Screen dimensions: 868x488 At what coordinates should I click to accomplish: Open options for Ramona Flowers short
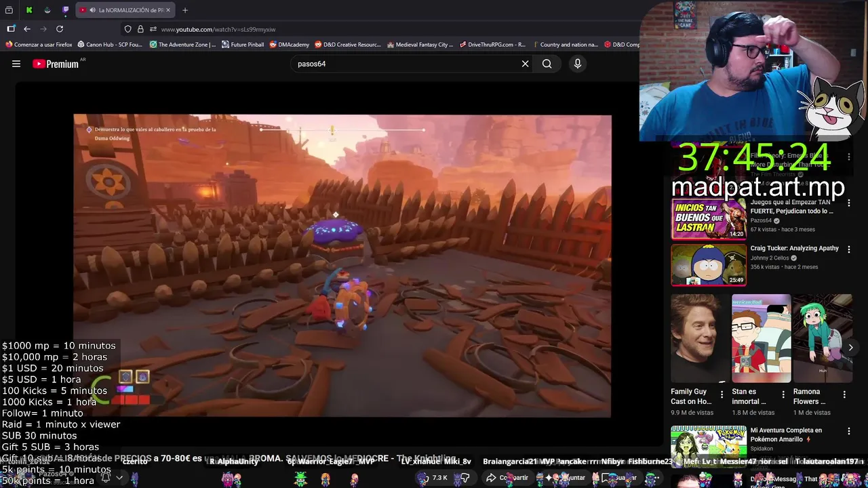pos(844,394)
